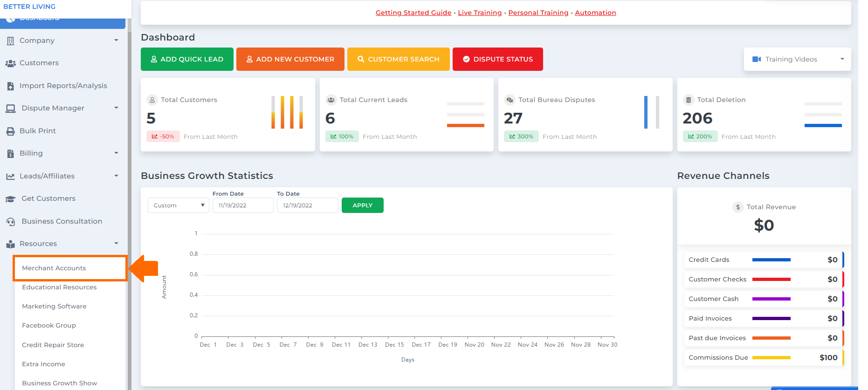Open the Custom date range dropdown
The width and height of the screenshot is (868, 390).
[179, 205]
